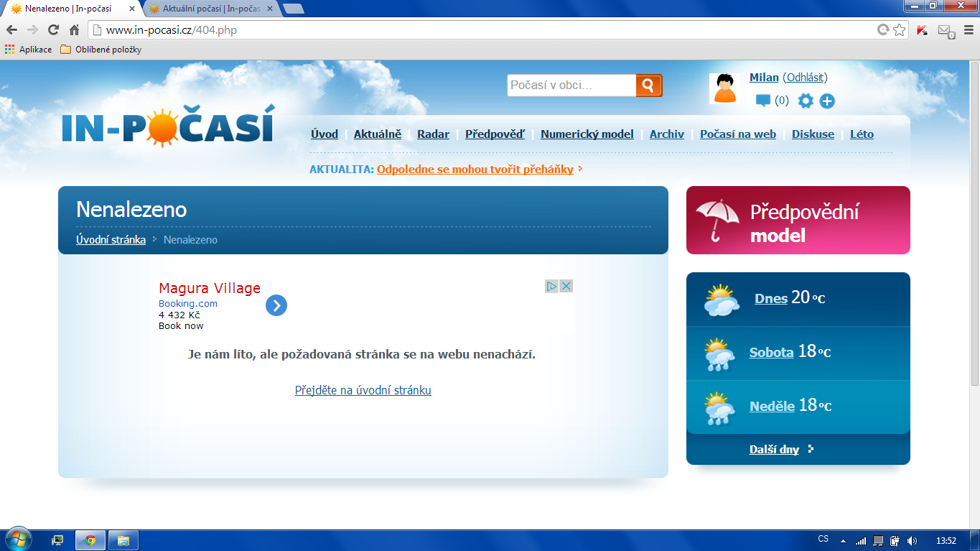Click Windows Start button
Screen dimensions: 980x551
pyautogui.click(x=19, y=540)
